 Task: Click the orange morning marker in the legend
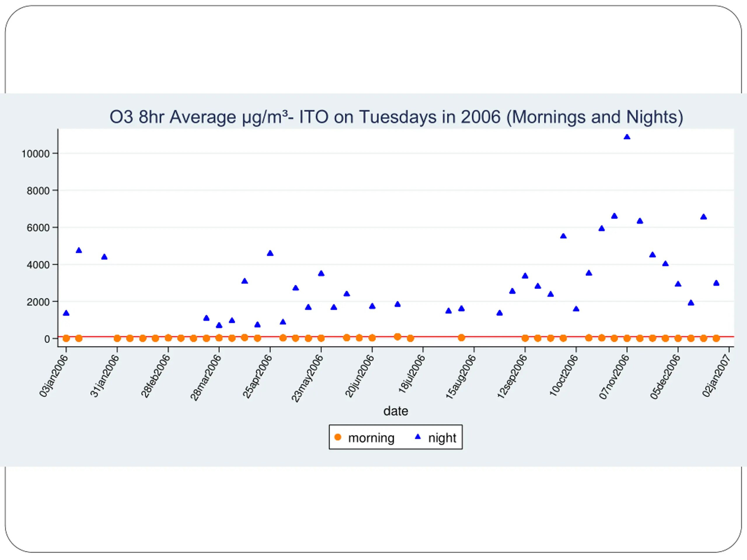click(x=337, y=437)
